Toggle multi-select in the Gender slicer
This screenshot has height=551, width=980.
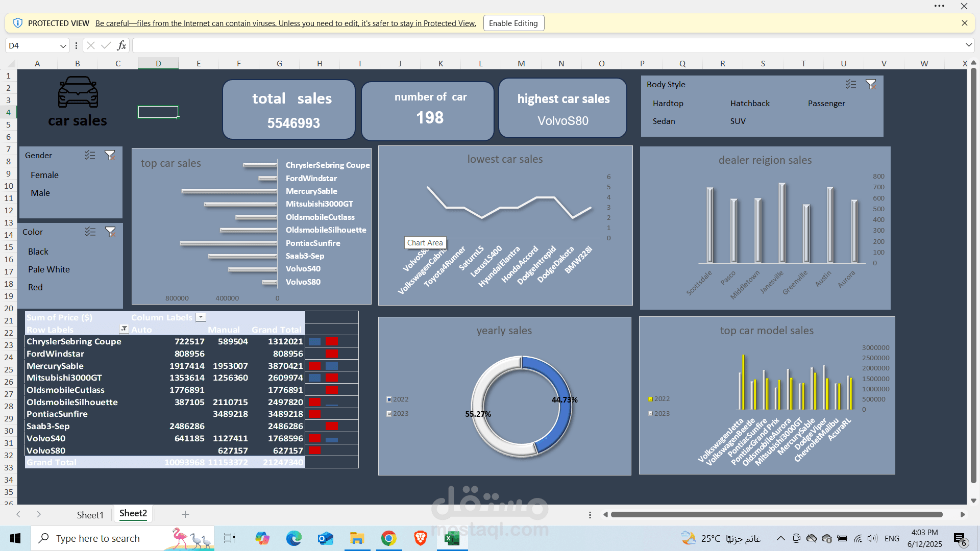(90, 155)
